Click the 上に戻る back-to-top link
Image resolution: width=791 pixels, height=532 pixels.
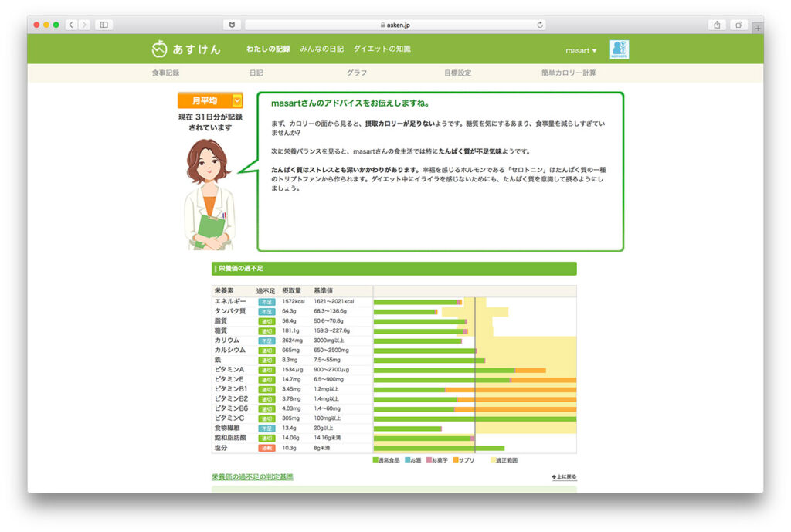[x=564, y=477]
